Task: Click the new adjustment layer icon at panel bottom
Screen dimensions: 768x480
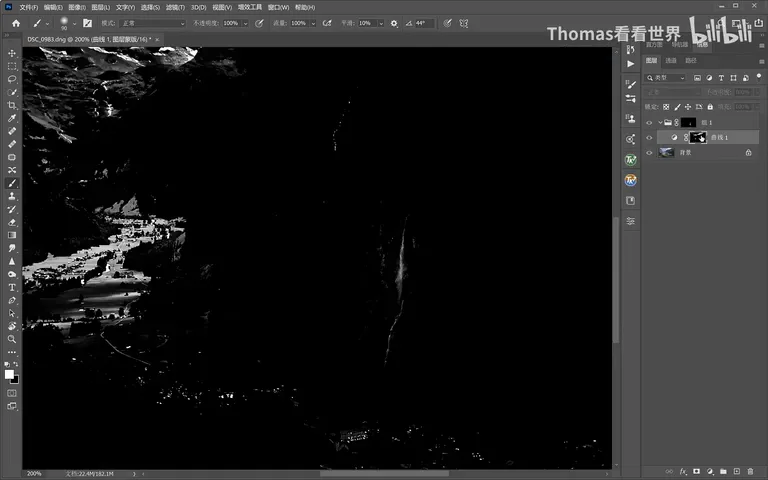Action: 710,471
